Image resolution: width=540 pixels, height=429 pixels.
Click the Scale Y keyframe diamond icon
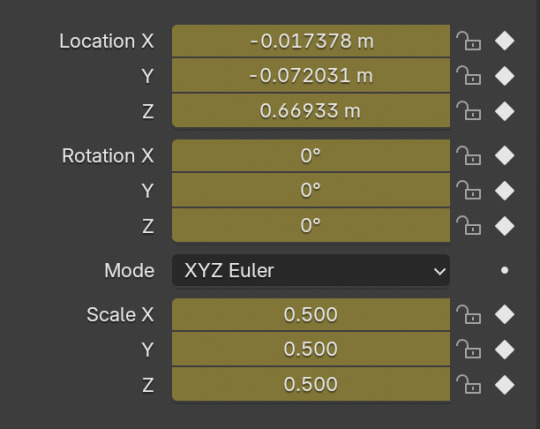click(x=505, y=349)
